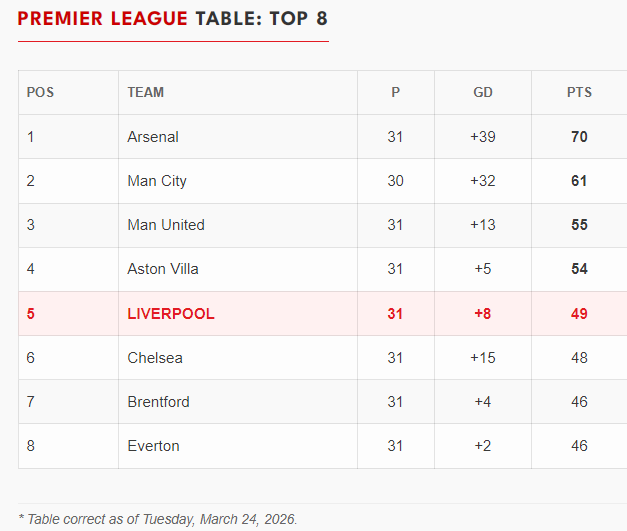Click the Man United team cell
The width and height of the screenshot is (627, 531).
click(x=166, y=225)
